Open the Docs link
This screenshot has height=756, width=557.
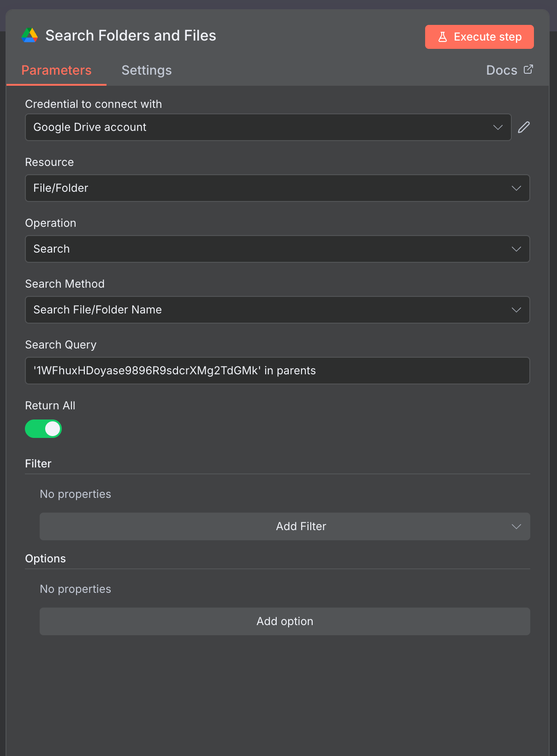(x=502, y=70)
